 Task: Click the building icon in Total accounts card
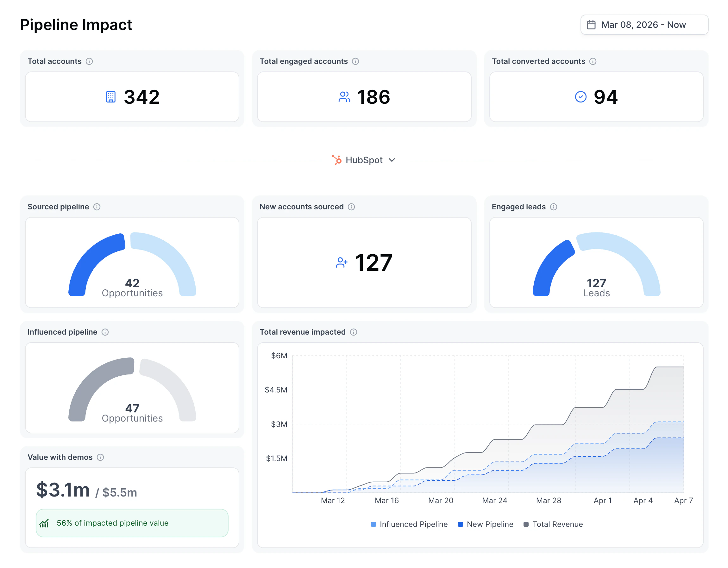pos(111,97)
